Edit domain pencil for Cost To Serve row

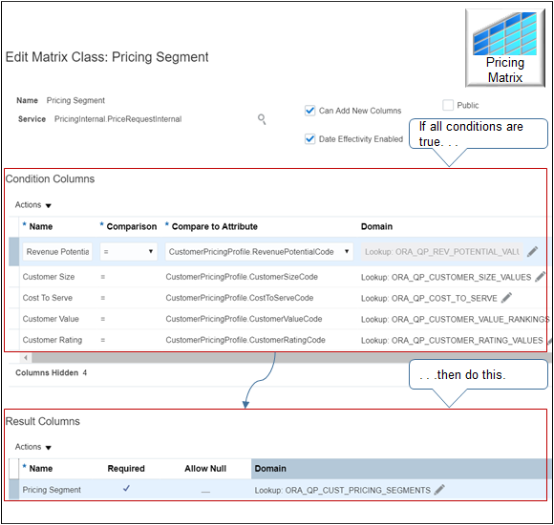(x=506, y=298)
